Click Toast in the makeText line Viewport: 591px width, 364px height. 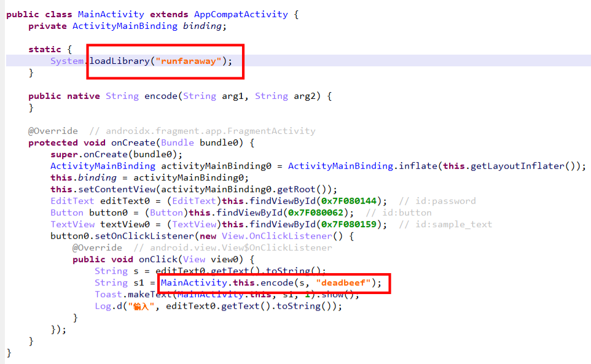coord(108,295)
